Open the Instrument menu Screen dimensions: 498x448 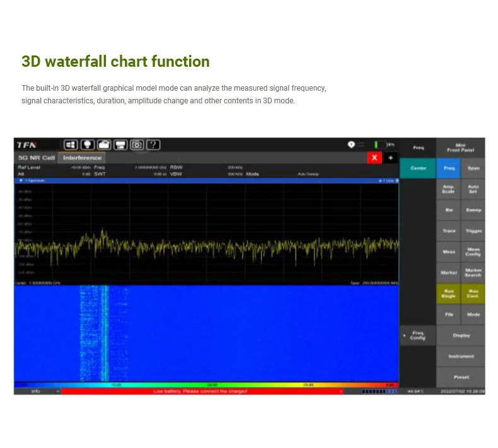[x=461, y=356]
